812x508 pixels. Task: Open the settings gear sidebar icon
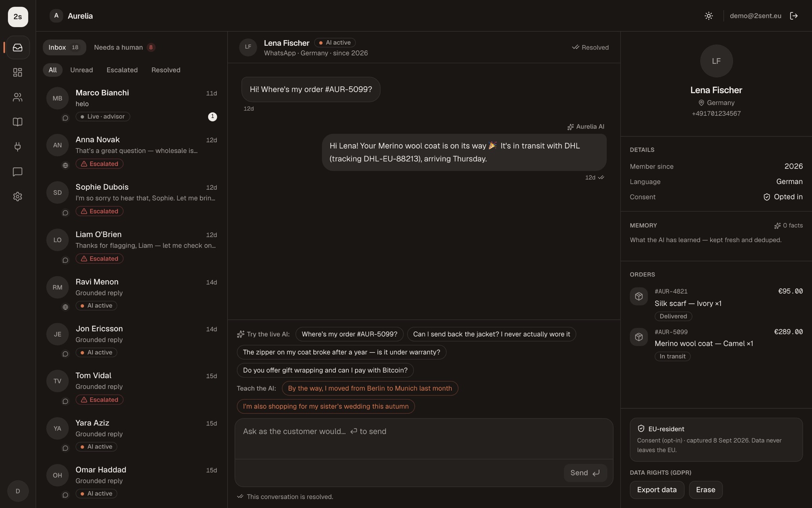tap(18, 197)
